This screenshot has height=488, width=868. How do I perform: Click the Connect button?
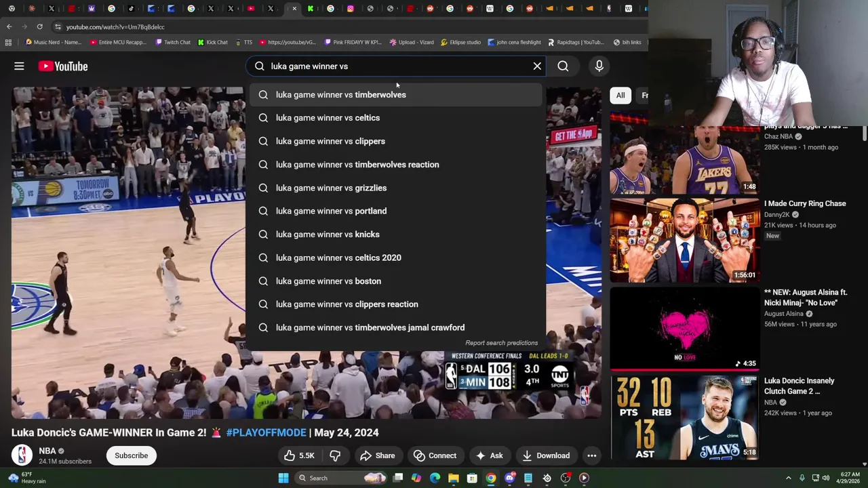pyautogui.click(x=435, y=455)
